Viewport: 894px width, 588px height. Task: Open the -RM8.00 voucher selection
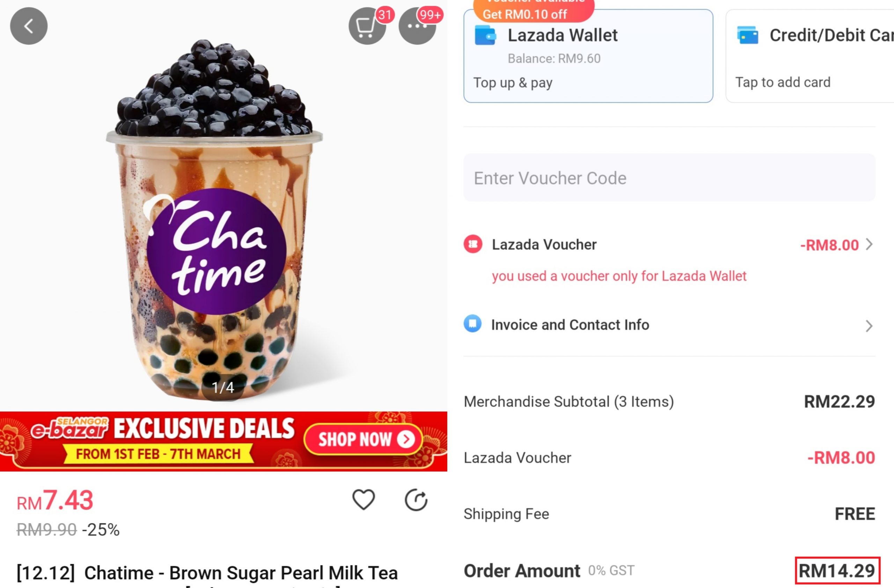click(x=829, y=245)
